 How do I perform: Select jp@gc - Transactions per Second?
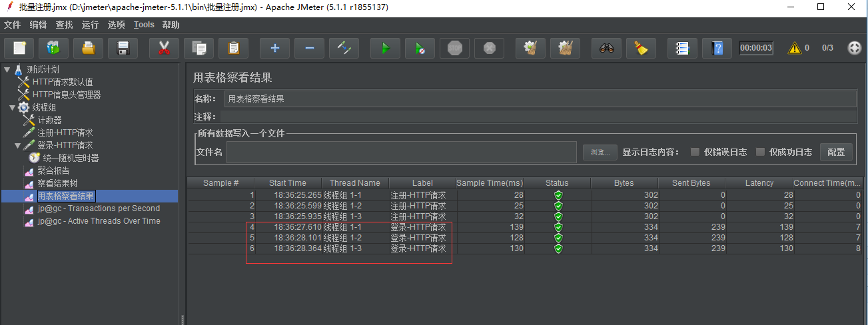(x=99, y=208)
